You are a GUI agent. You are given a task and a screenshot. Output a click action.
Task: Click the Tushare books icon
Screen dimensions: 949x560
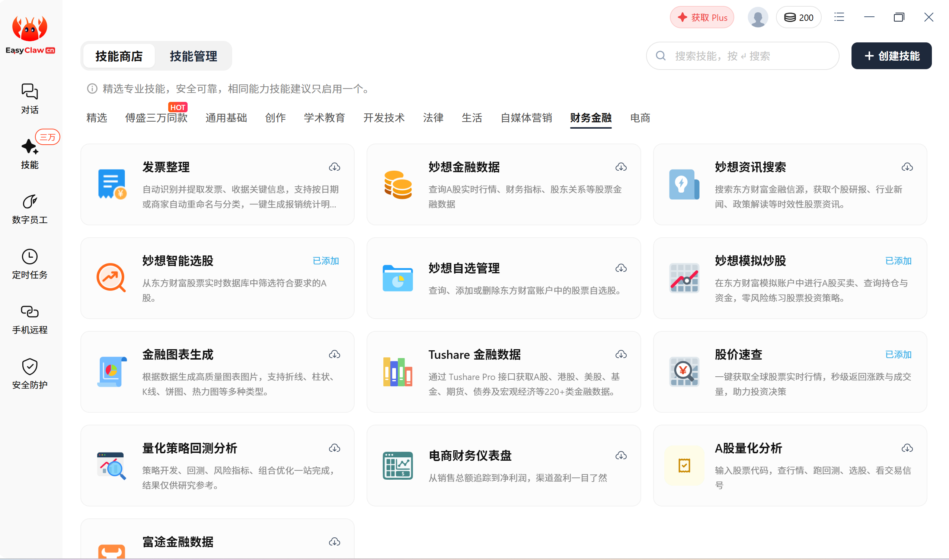(397, 372)
